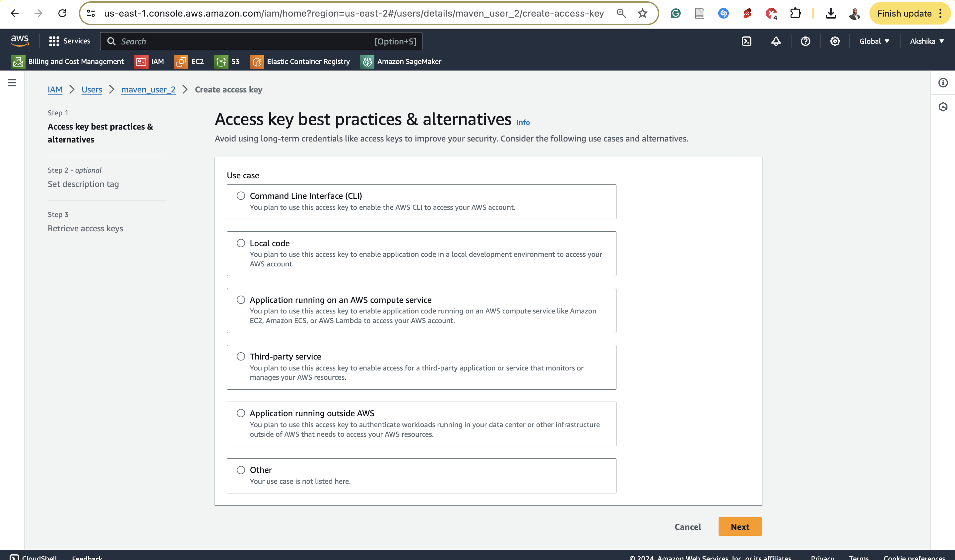
Task: Select the Local code use case
Action: point(241,243)
